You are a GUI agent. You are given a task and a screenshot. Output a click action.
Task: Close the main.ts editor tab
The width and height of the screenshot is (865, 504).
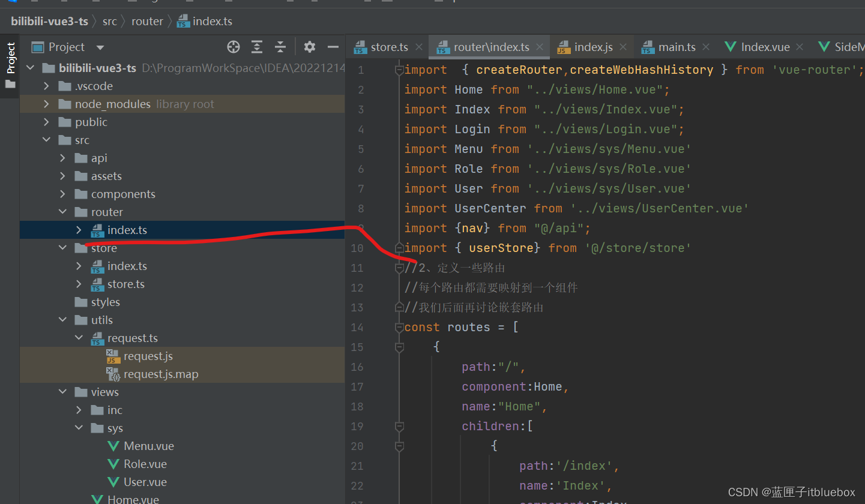tap(707, 47)
